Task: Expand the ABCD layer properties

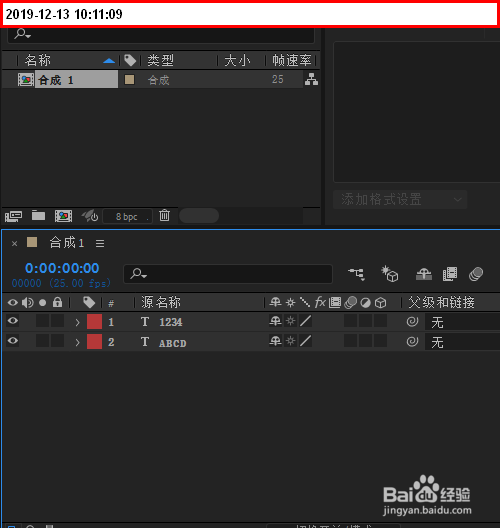Action: [77, 342]
